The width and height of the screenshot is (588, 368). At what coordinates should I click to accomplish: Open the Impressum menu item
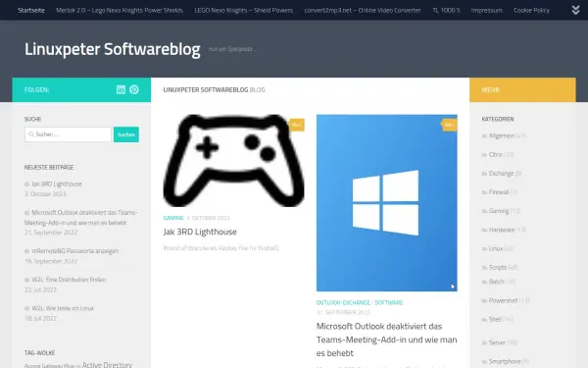(487, 10)
